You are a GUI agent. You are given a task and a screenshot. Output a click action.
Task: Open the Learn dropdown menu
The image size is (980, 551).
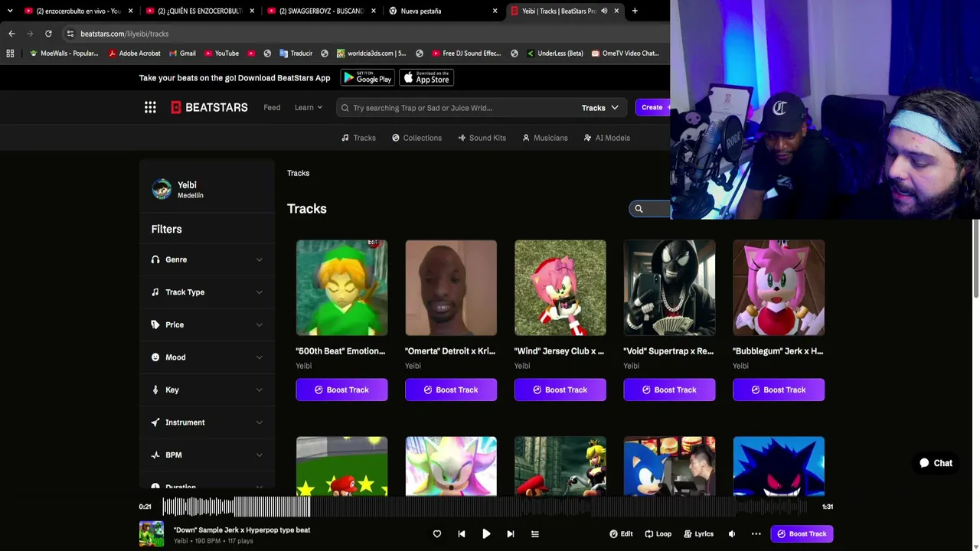[x=309, y=108]
